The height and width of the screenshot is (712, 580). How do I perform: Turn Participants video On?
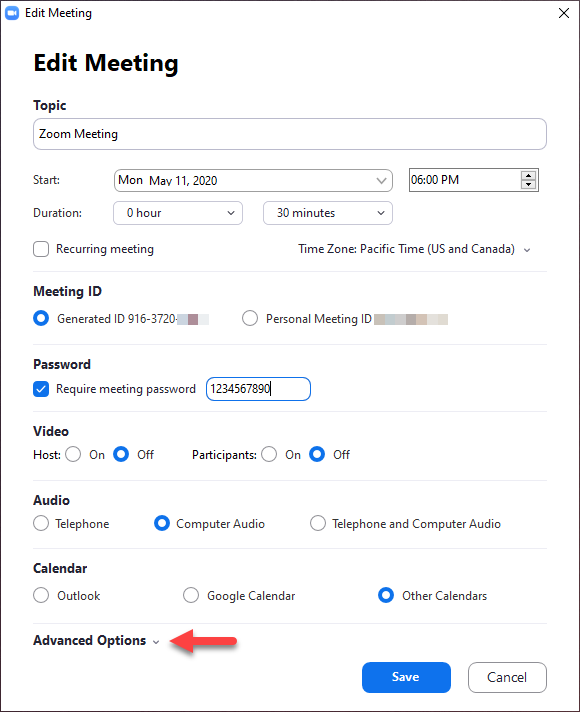pos(269,454)
